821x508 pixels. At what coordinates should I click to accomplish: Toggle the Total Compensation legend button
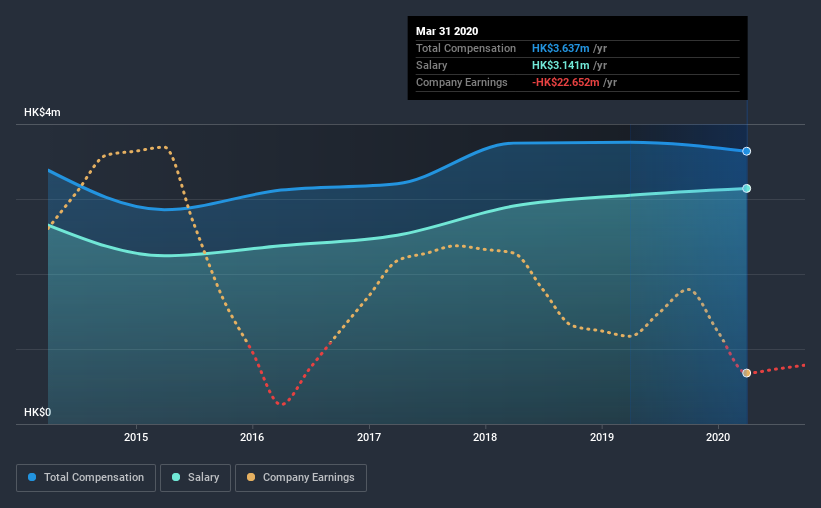86,478
